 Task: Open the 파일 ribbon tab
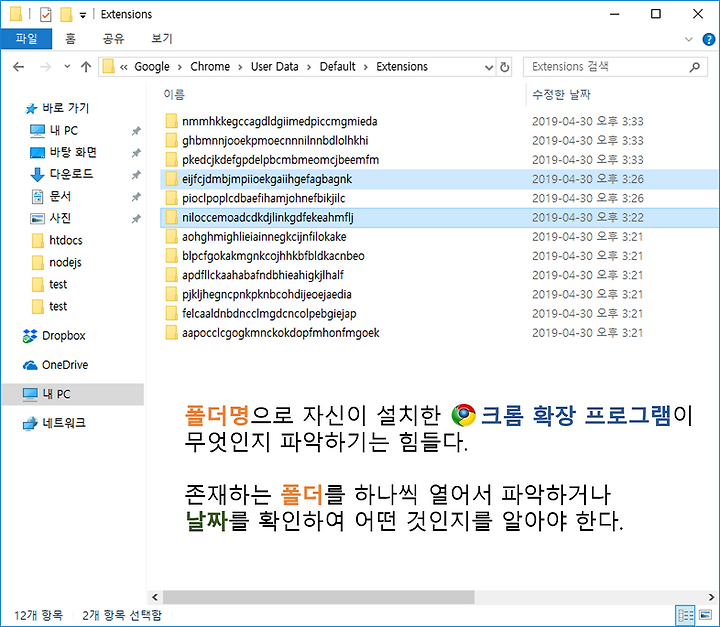pos(26,39)
